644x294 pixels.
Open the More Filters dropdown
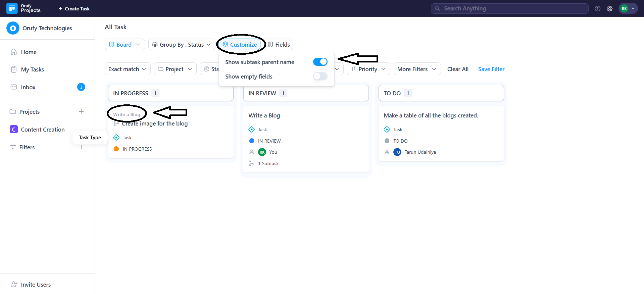416,69
